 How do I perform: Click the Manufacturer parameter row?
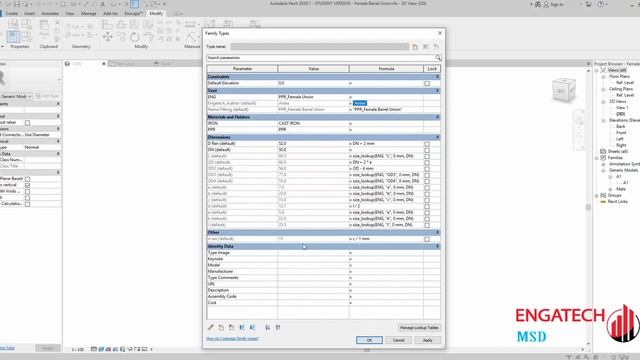[x=323, y=271]
